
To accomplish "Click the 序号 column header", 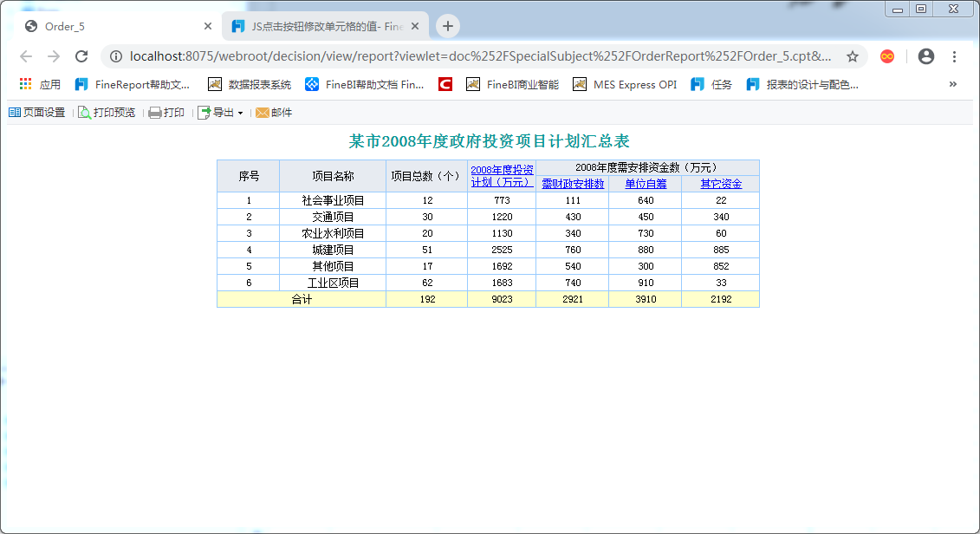I will pyautogui.click(x=249, y=176).
